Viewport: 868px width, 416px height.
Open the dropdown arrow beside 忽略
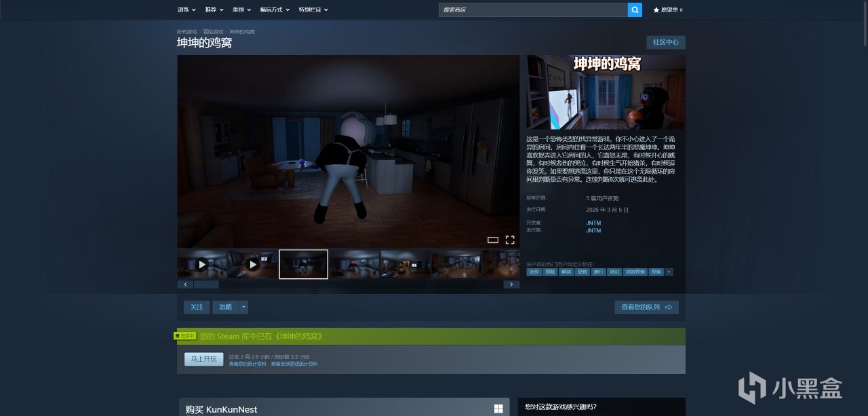(x=243, y=307)
